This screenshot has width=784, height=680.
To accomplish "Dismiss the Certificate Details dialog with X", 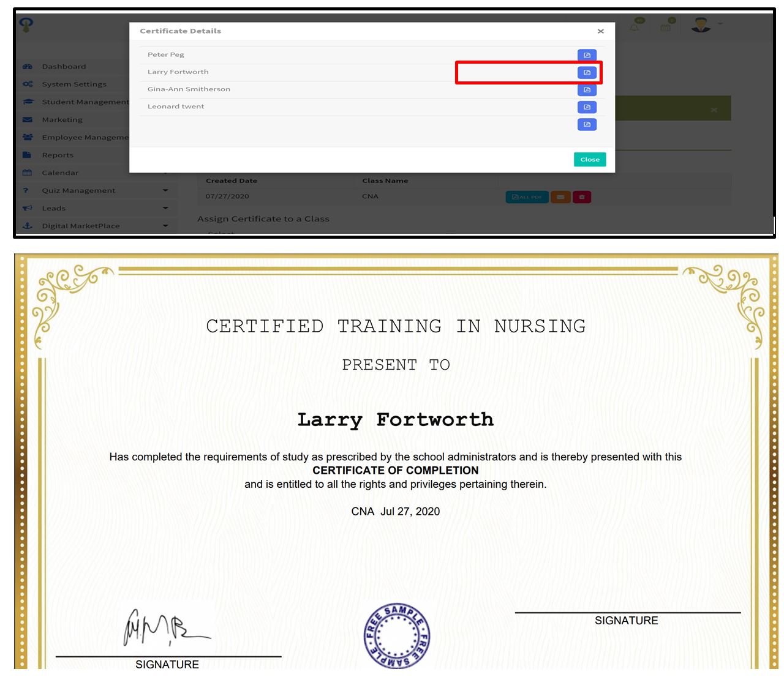I will pyautogui.click(x=600, y=31).
